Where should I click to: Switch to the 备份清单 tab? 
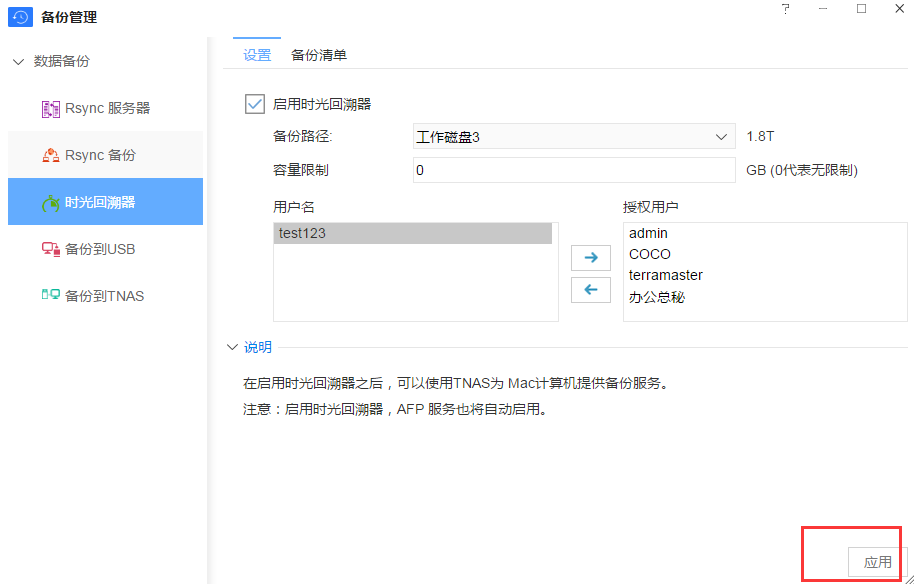pos(319,55)
